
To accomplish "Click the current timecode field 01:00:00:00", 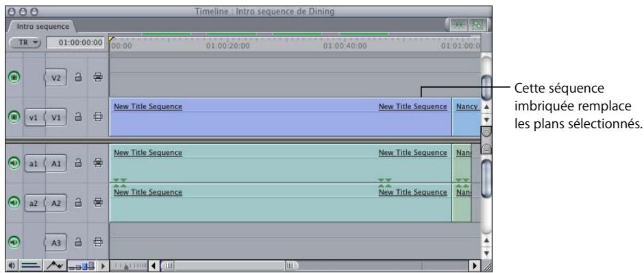I will (75, 43).
